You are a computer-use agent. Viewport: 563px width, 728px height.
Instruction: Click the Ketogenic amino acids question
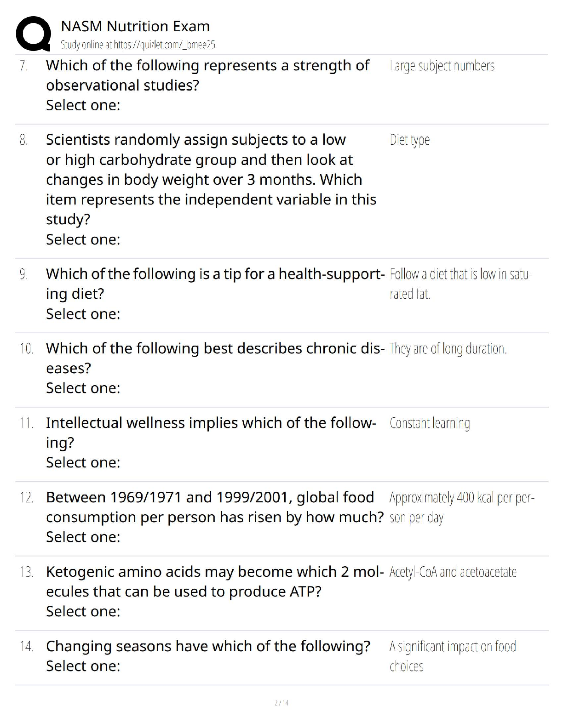(x=214, y=581)
